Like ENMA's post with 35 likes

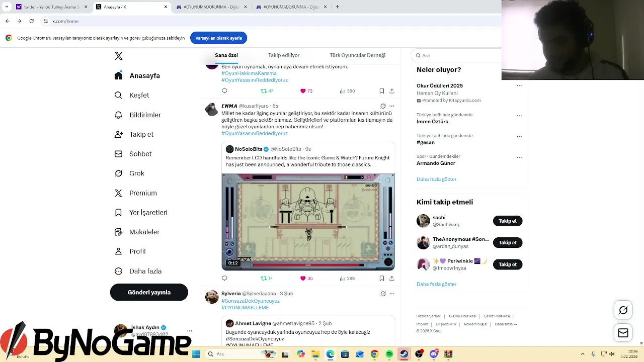tap(306, 278)
